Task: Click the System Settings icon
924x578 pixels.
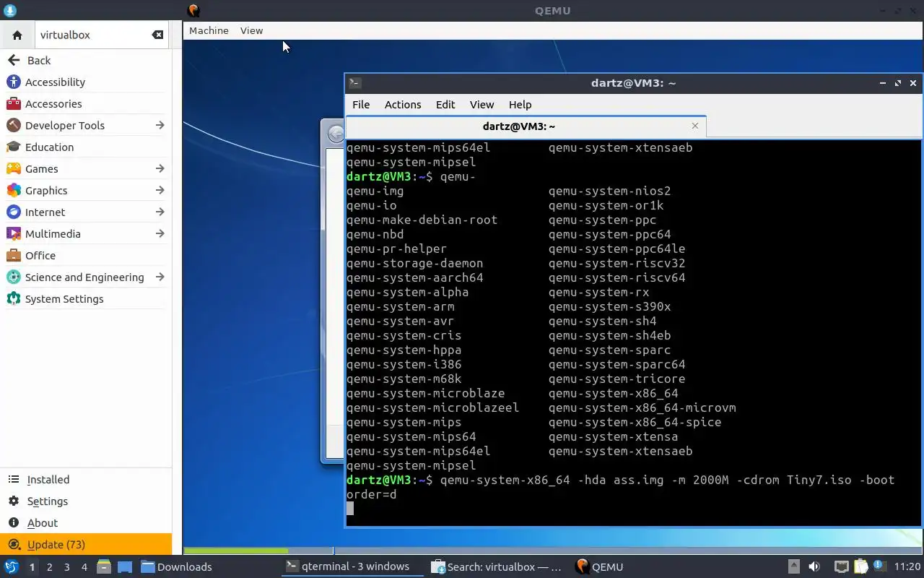Action: coord(13,298)
